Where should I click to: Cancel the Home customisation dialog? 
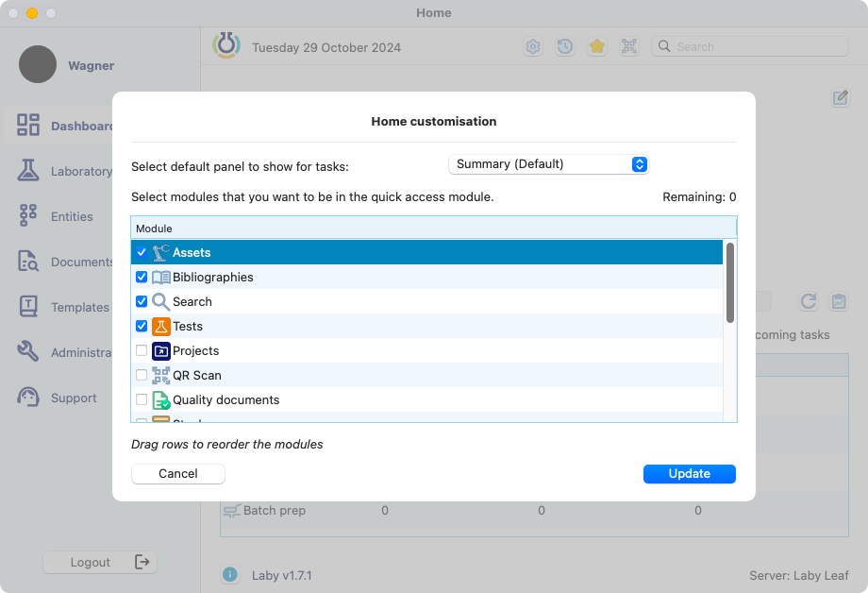tap(178, 474)
